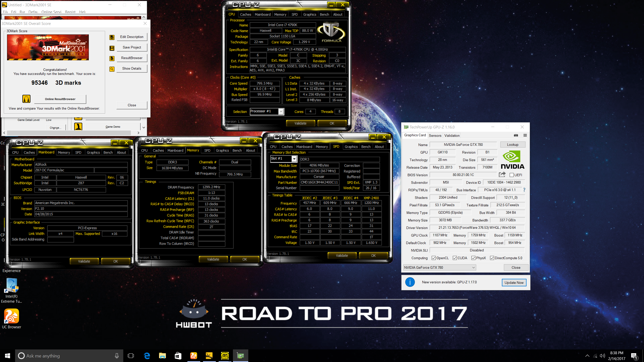Viewport: 644px width, 362px height.
Task: Click the GPU-Z taskbar icon
Action: [240, 356]
